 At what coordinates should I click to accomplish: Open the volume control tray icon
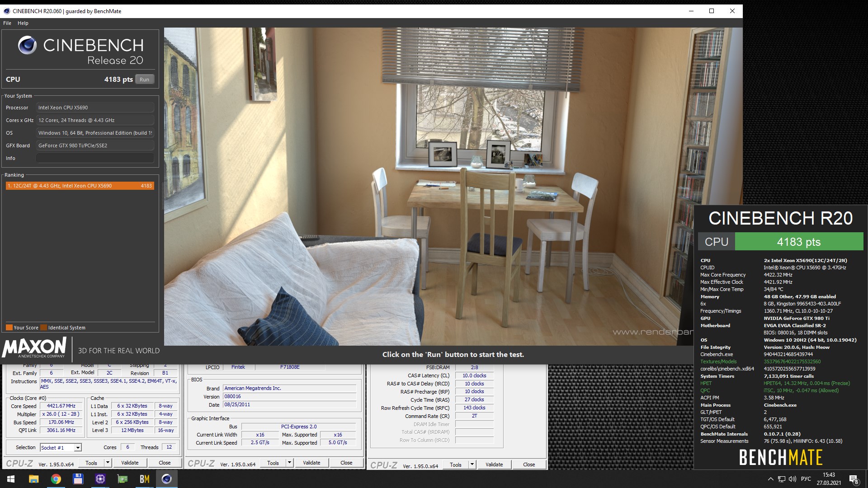click(792, 479)
